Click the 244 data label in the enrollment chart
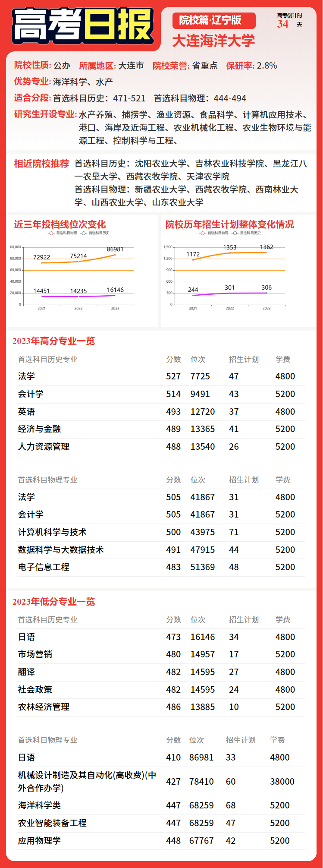 (193, 290)
